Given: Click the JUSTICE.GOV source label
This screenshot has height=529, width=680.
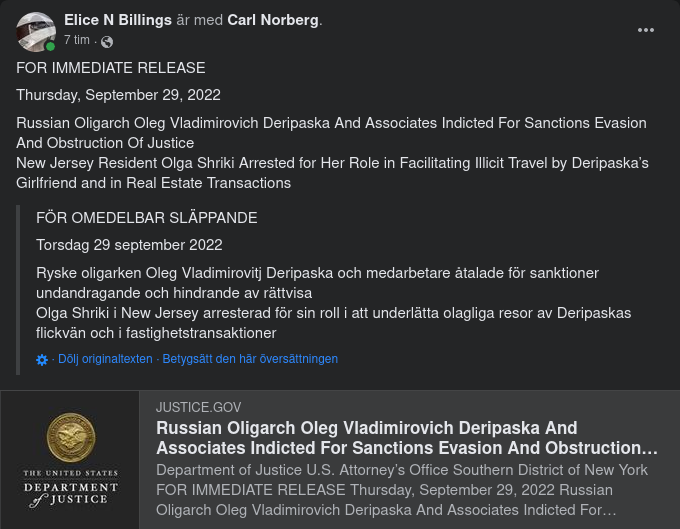Looking at the screenshot, I should pyautogui.click(x=199, y=407).
